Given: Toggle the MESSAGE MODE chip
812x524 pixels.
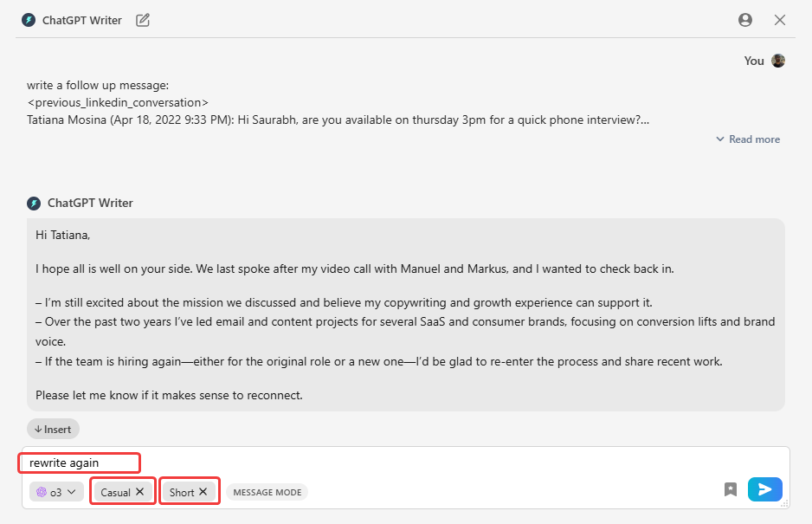Looking at the screenshot, I should (x=267, y=492).
